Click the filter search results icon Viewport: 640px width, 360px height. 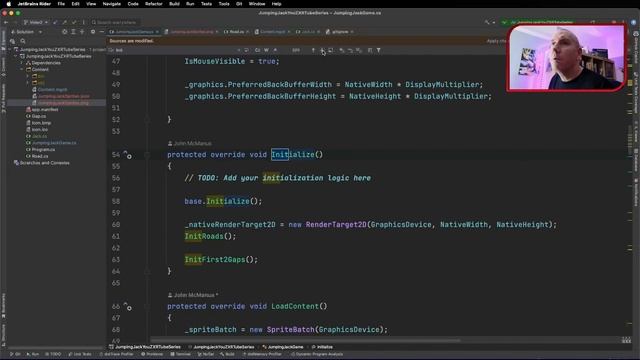pyautogui.click(x=378, y=50)
